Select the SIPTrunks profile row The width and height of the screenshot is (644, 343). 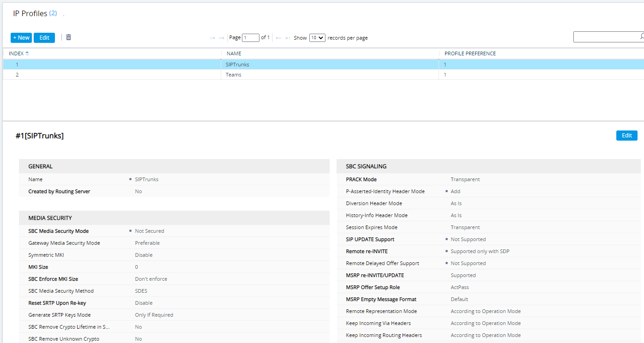click(237, 65)
